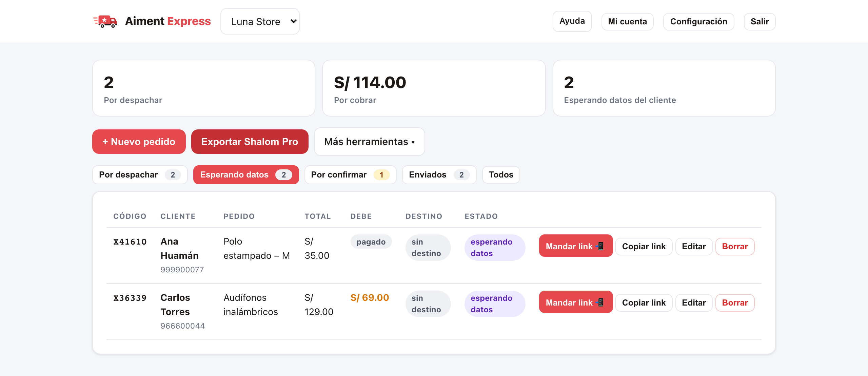The height and width of the screenshot is (376, 868).
Task: Edit Ana Huamán's order
Action: click(x=694, y=247)
